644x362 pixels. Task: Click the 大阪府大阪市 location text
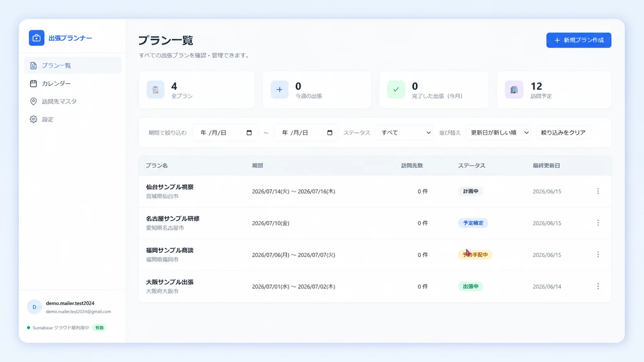[162, 291]
